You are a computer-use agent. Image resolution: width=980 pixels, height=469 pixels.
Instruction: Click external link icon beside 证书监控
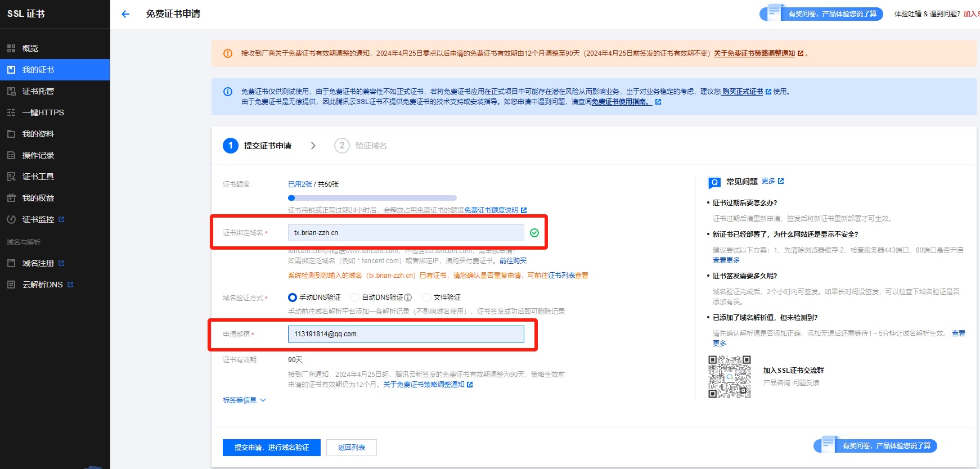point(61,219)
